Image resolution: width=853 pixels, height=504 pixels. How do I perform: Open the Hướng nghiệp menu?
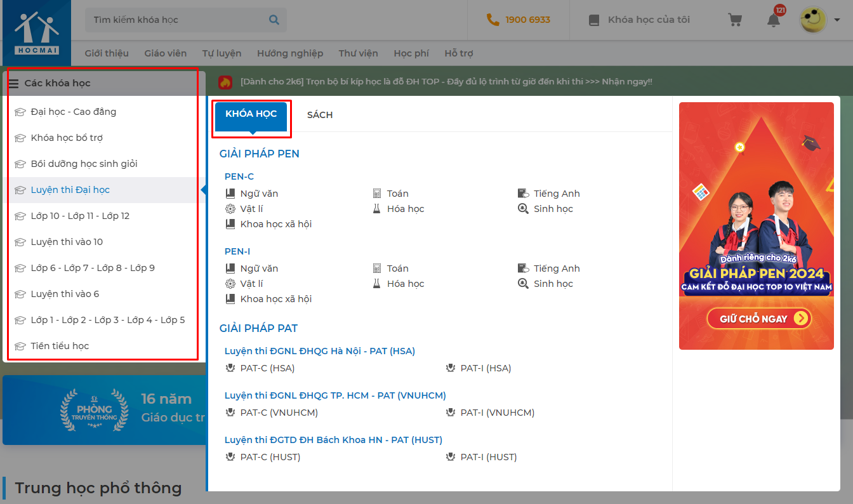tap(290, 53)
